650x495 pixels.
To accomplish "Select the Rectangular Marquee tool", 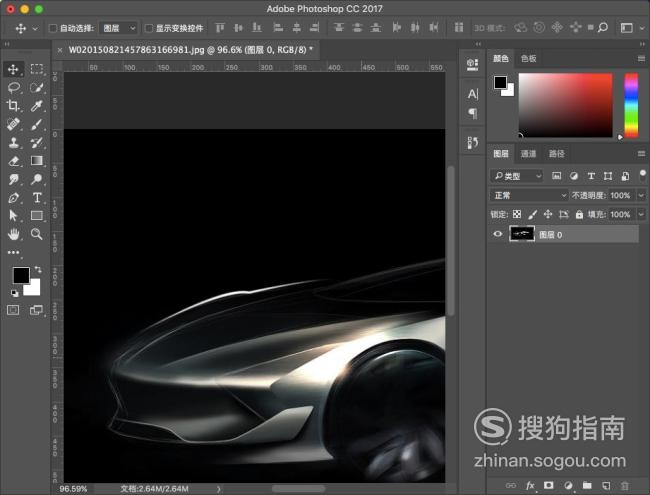I will [x=36, y=69].
